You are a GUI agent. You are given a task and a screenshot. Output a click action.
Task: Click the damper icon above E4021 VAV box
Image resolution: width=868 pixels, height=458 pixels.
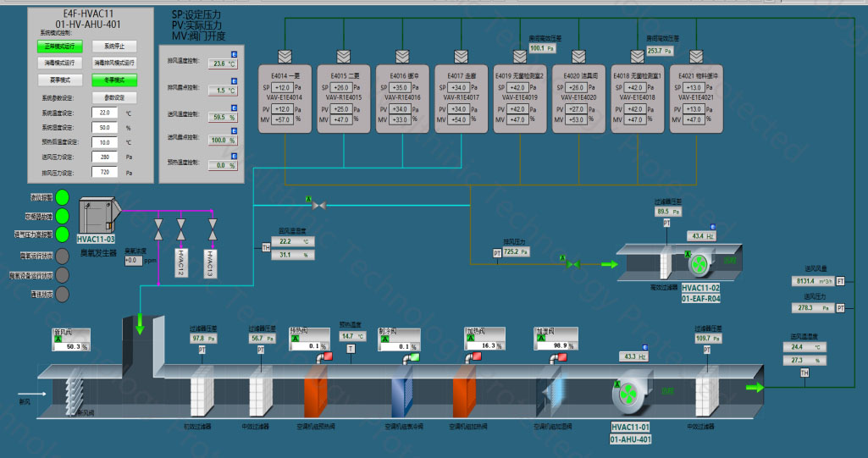[x=696, y=57]
